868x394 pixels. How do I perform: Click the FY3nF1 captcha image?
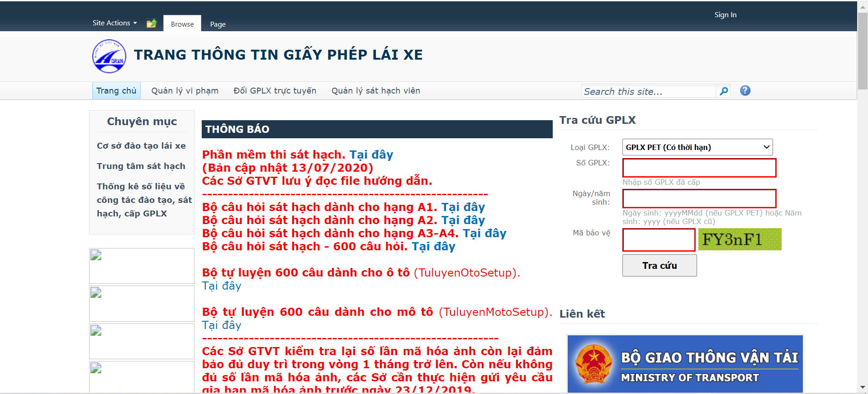740,239
